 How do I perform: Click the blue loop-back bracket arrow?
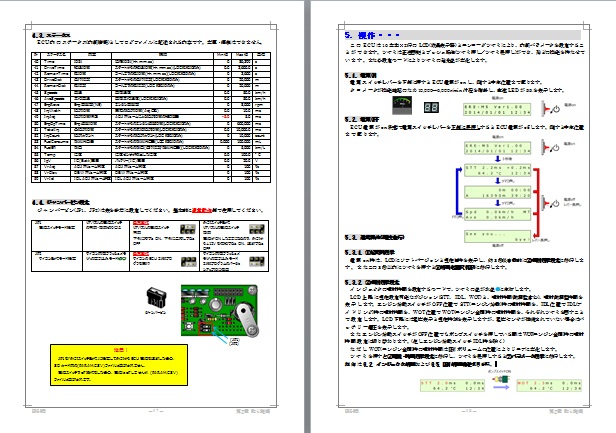tap(459, 191)
